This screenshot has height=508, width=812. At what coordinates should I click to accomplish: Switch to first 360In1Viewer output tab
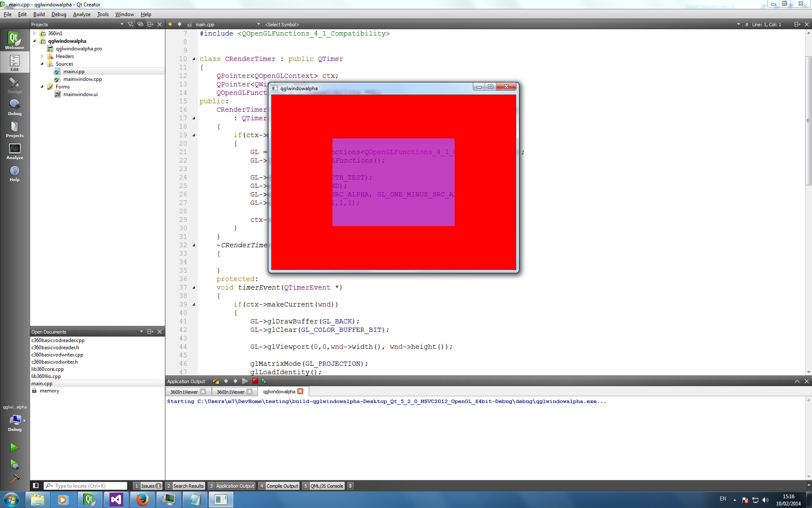[x=184, y=392]
